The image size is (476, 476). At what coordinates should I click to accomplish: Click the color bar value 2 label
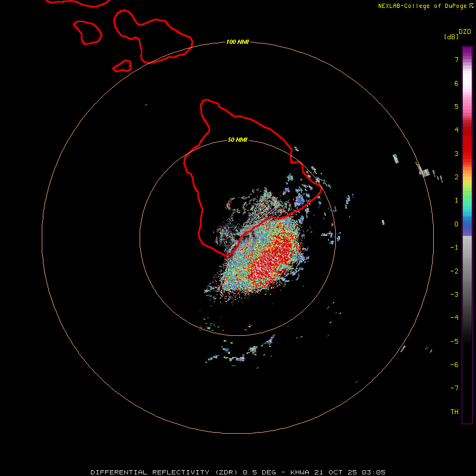pos(456,177)
